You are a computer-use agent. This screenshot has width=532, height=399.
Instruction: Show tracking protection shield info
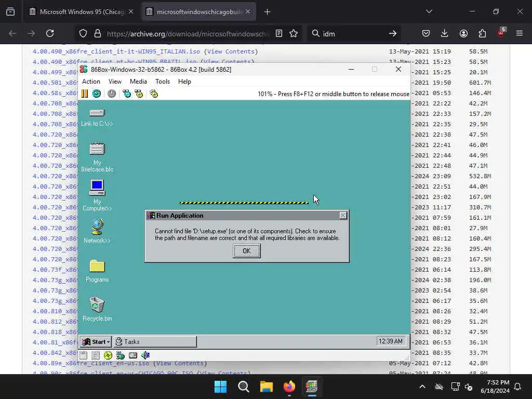[83, 33]
